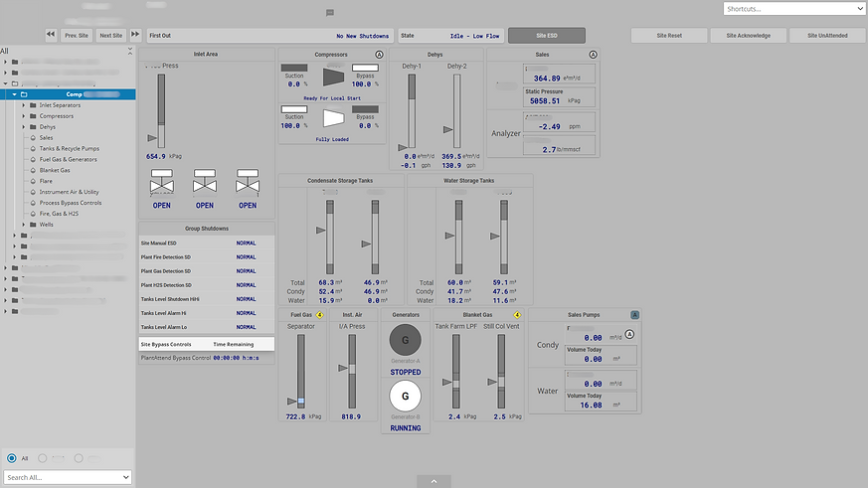
Task: Expand the bottom panel with up chevron
Action: pos(434,481)
